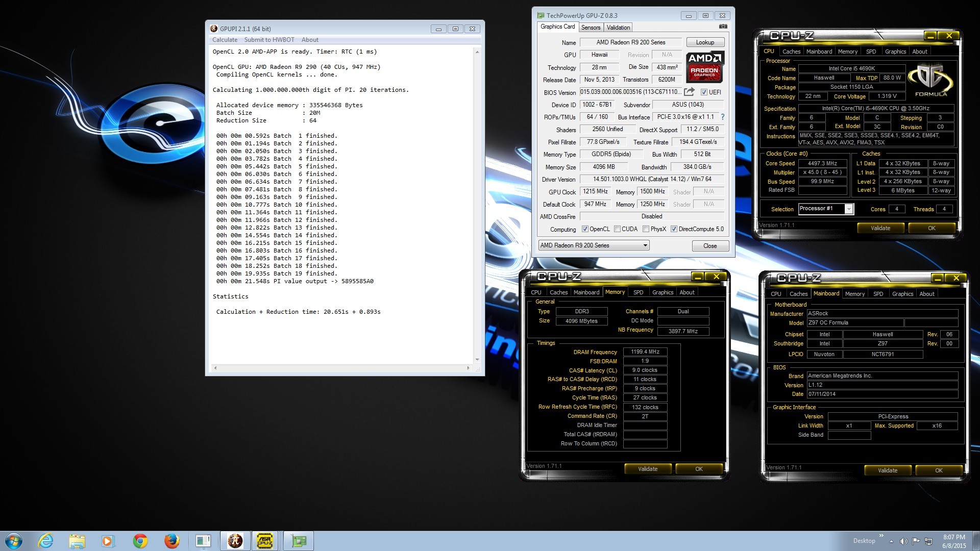Click Validate in CPU-Z Mainboard window
The width and height of the screenshot is (980, 551).
(888, 470)
